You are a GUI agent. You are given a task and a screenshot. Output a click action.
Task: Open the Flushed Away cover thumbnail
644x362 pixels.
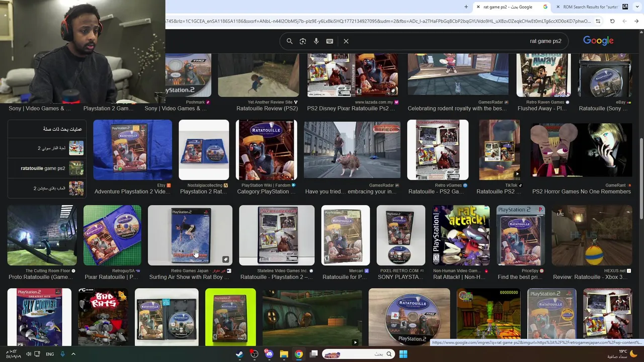(544, 75)
